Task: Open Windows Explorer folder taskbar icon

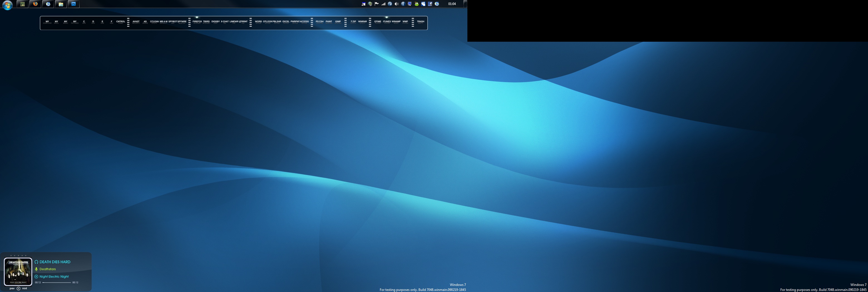Action: coord(61,4)
